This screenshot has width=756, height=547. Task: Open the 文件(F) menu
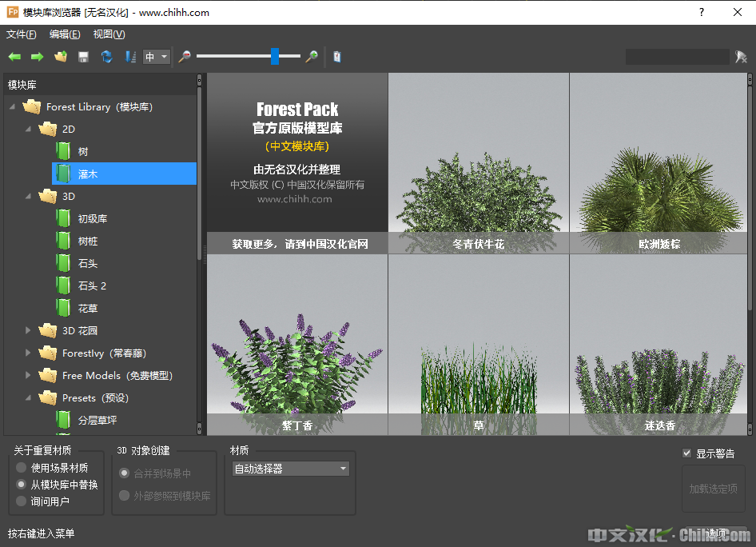(22, 34)
